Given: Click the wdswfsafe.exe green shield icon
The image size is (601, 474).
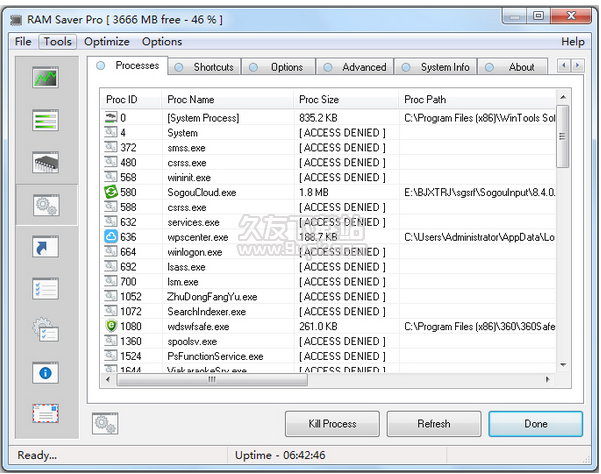Looking at the screenshot, I should (x=111, y=326).
